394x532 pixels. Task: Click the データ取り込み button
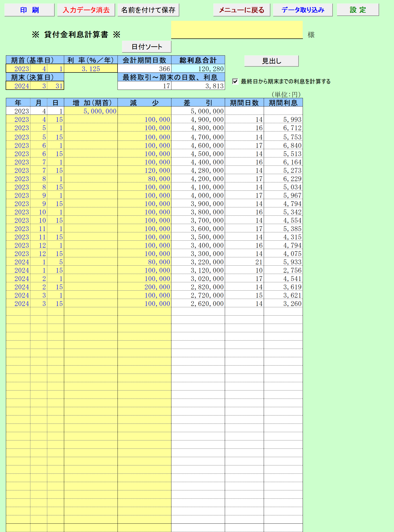click(x=303, y=10)
